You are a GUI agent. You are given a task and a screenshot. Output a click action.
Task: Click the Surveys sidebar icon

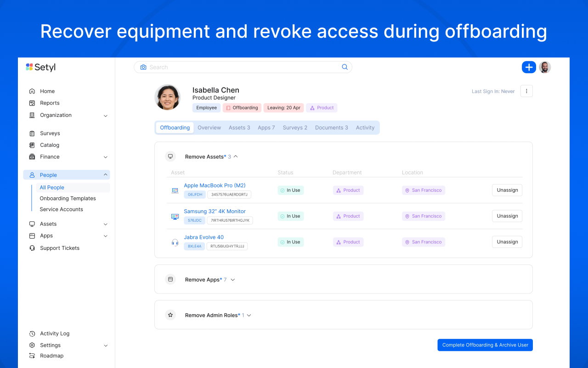32,133
